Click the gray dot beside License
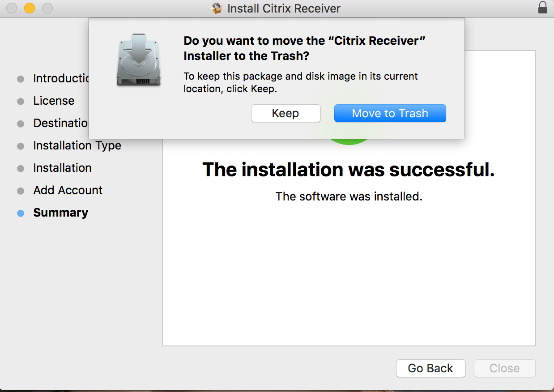Viewport: 554px width, 392px height. click(x=21, y=101)
